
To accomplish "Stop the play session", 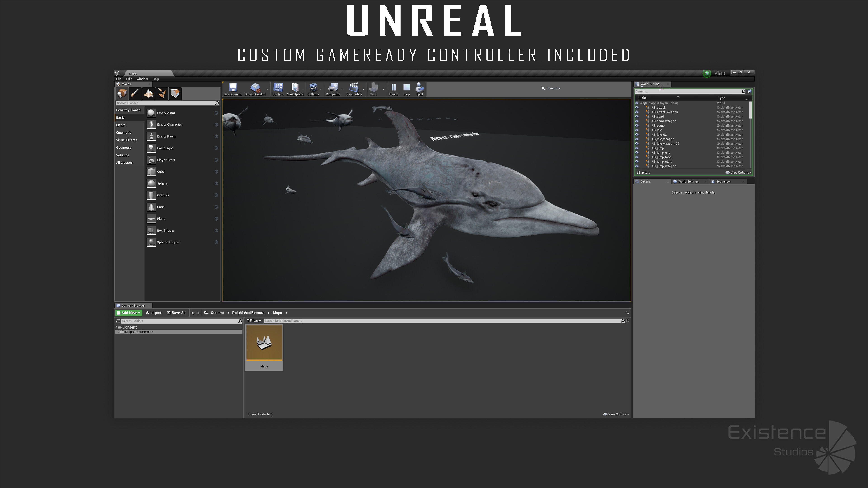I will (x=407, y=89).
